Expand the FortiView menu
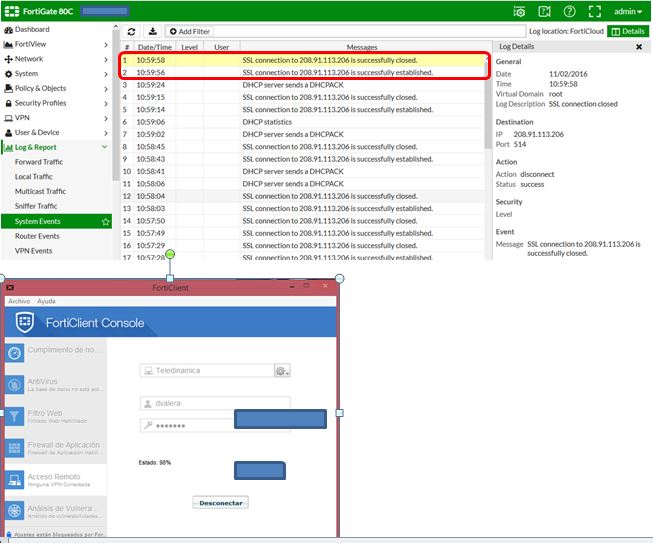Image resolution: width=653 pixels, height=543 pixels. pyautogui.click(x=56, y=44)
